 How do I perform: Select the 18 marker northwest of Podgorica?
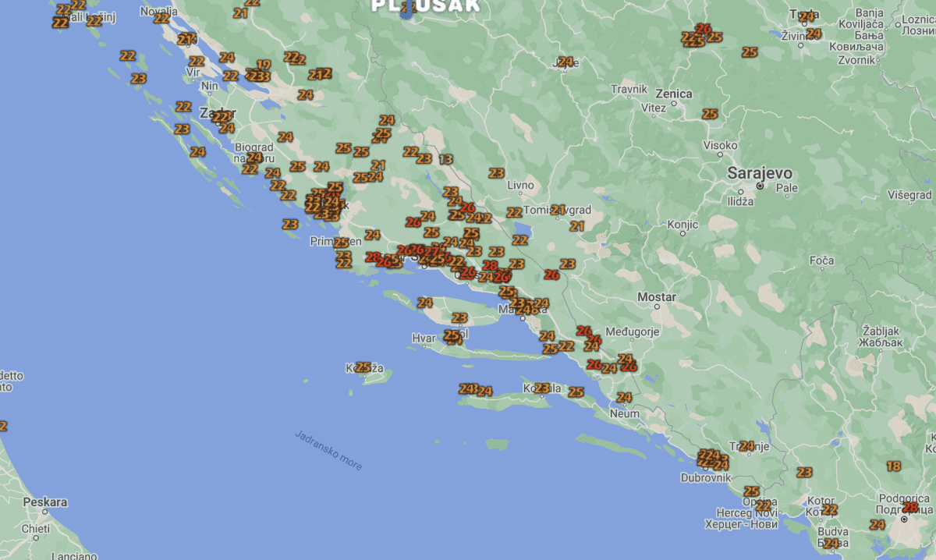click(x=894, y=466)
